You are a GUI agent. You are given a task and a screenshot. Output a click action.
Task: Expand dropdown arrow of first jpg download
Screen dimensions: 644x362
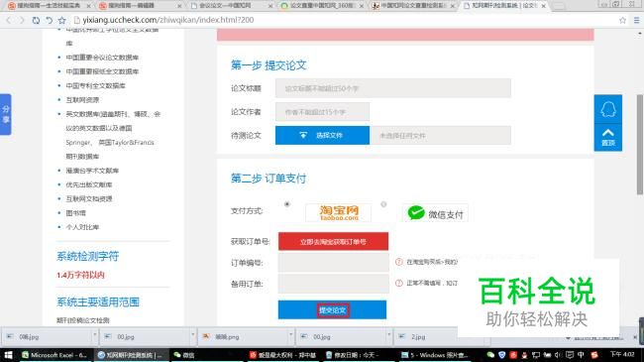click(x=94, y=336)
